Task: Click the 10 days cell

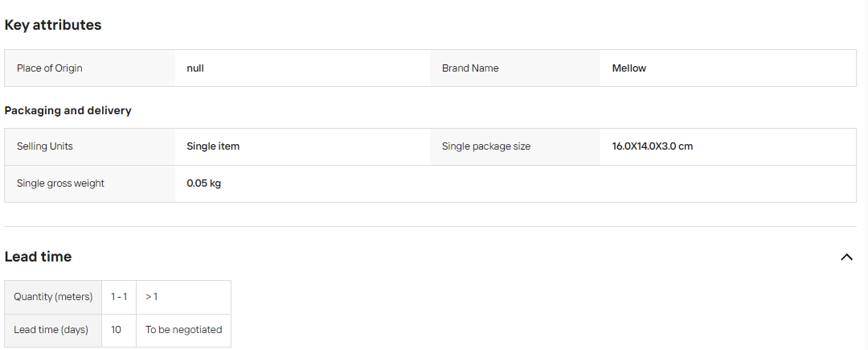Action: [119, 330]
